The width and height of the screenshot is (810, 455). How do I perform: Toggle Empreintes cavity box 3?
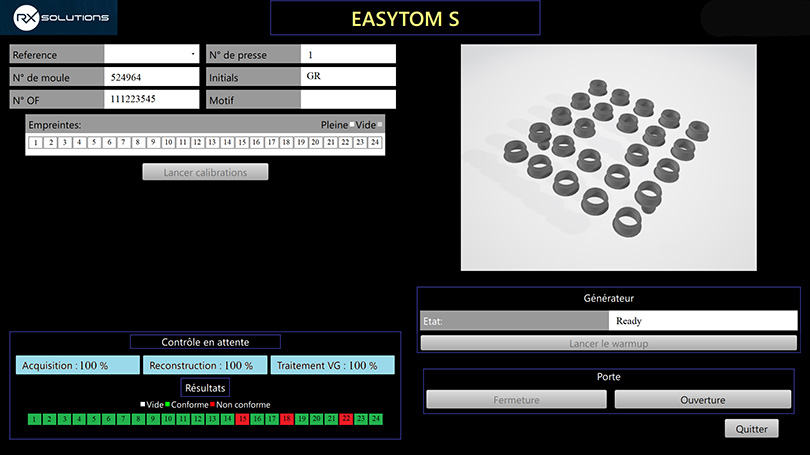65,142
